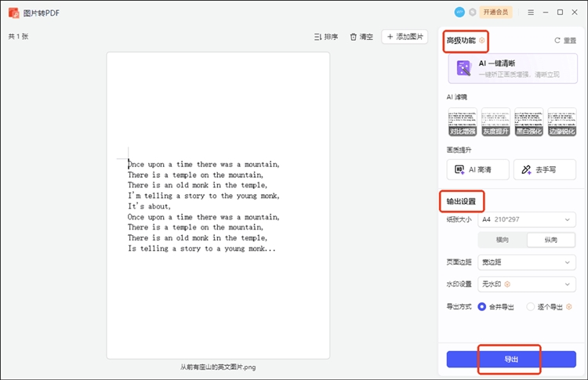Click the 开通会员 membership button
Viewport: 588px width, 380px height.
(495, 13)
